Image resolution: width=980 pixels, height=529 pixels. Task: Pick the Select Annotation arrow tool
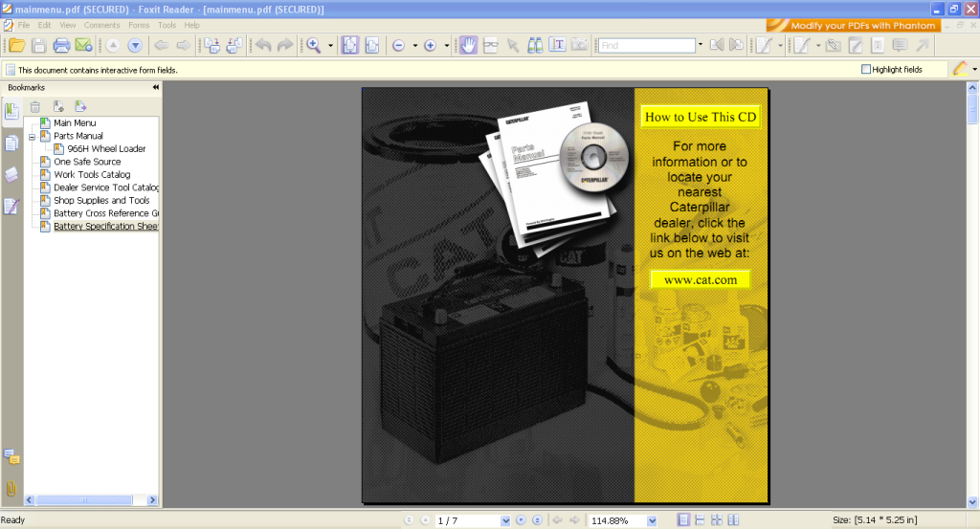(513, 45)
